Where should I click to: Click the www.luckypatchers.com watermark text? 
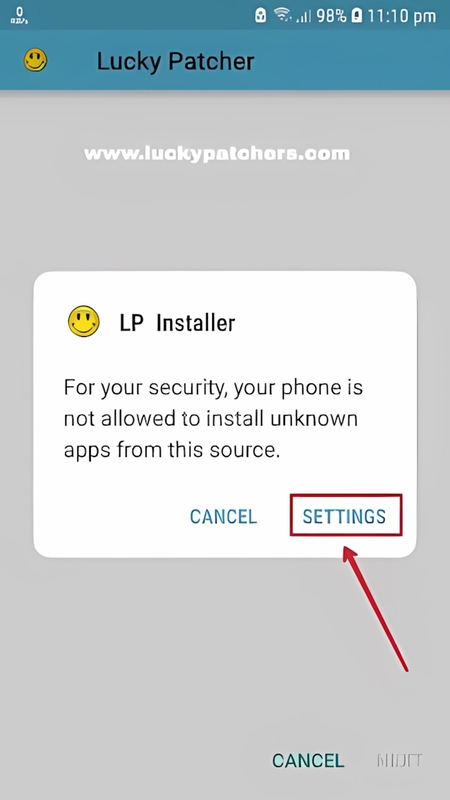[217, 154]
